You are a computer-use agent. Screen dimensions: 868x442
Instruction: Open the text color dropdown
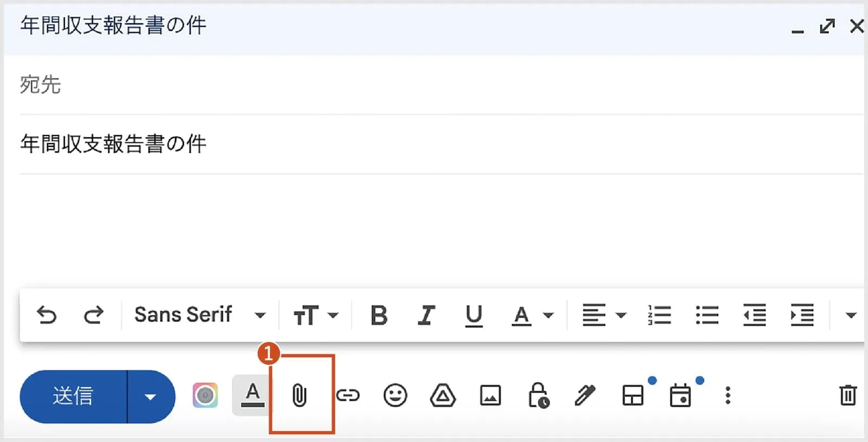tap(533, 315)
